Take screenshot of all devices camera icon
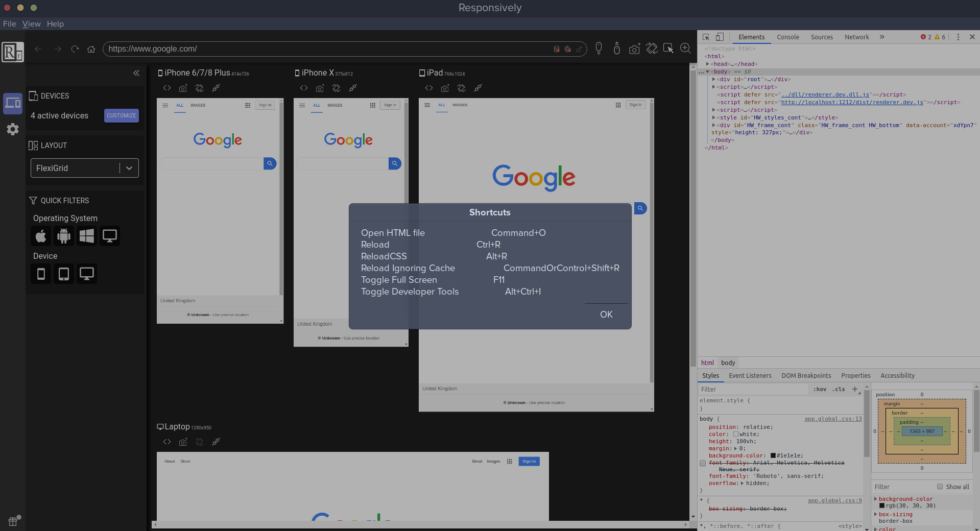 [634, 49]
